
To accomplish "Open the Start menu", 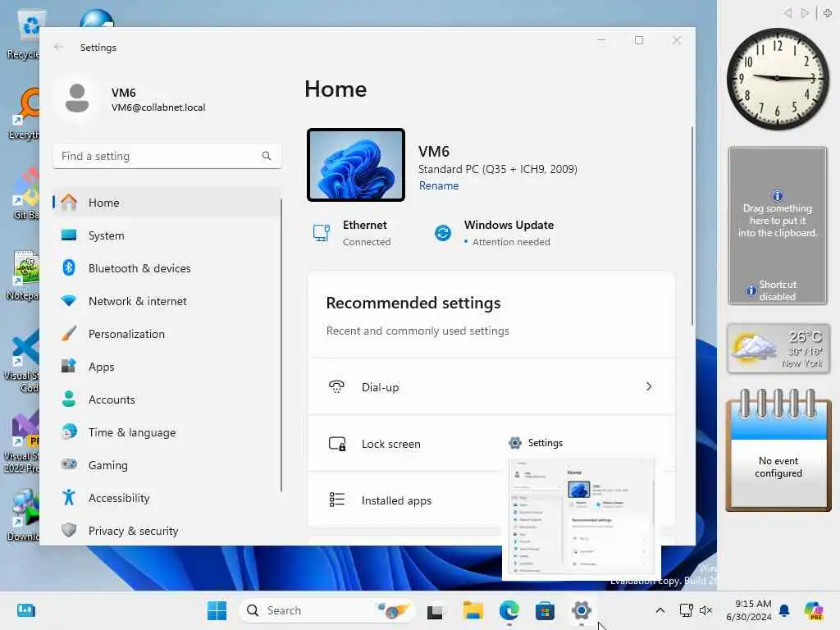I will (217, 610).
